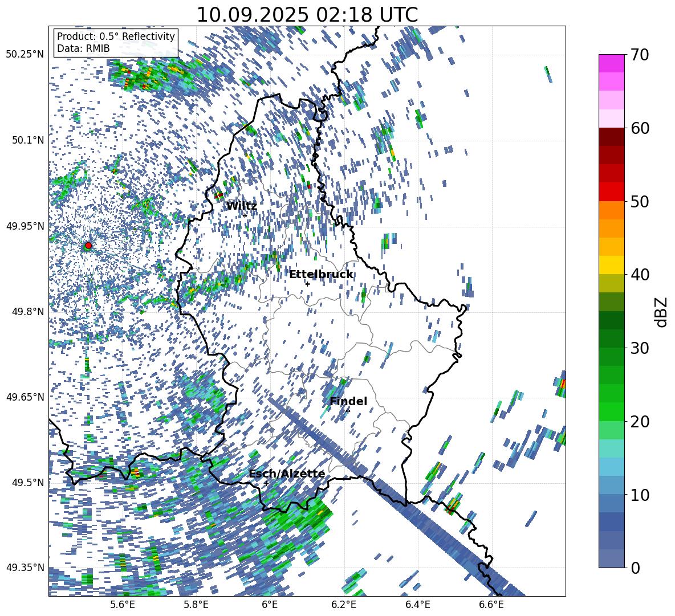Click the 70 tick label on colorbar
Image resolution: width=675 pixels, height=616 pixels.
(x=640, y=55)
